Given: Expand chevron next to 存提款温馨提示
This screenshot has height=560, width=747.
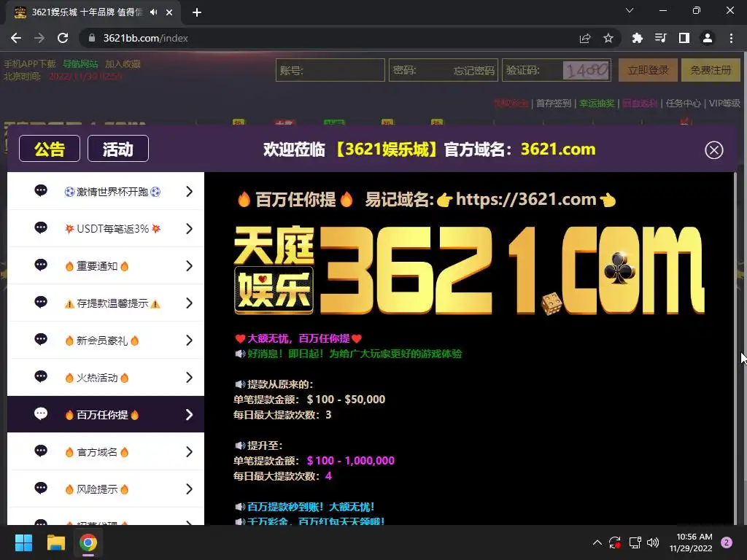Looking at the screenshot, I should click(189, 303).
